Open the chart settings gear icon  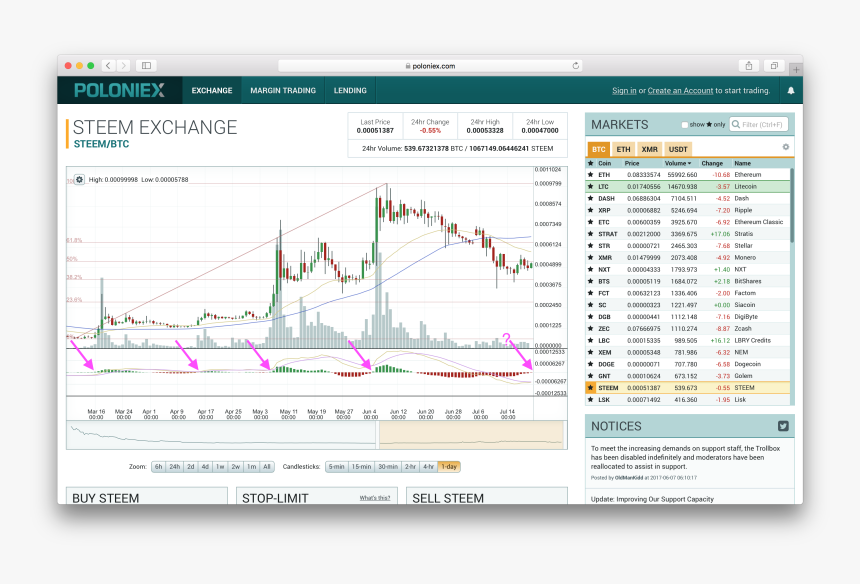pos(79,179)
